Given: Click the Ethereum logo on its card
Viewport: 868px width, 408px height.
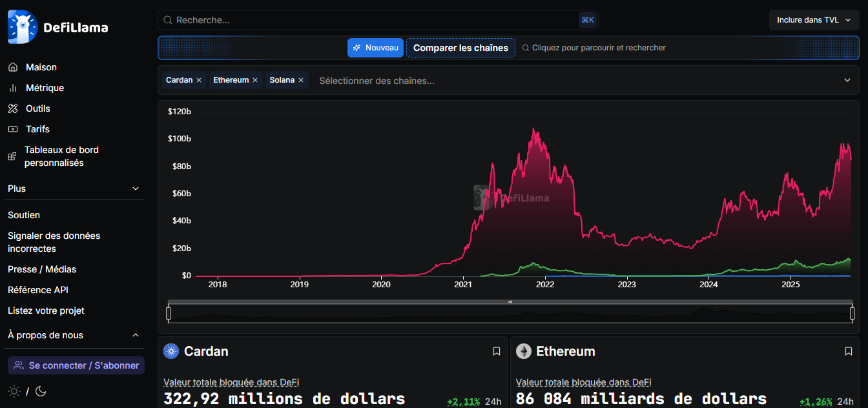Looking at the screenshot, I should click(x=523, y=351).
